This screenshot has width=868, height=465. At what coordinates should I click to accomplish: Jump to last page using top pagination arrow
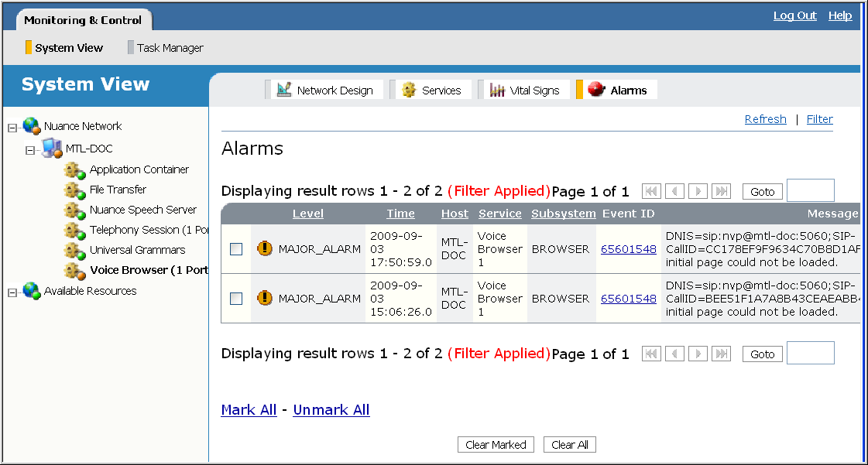pos(721,191)
